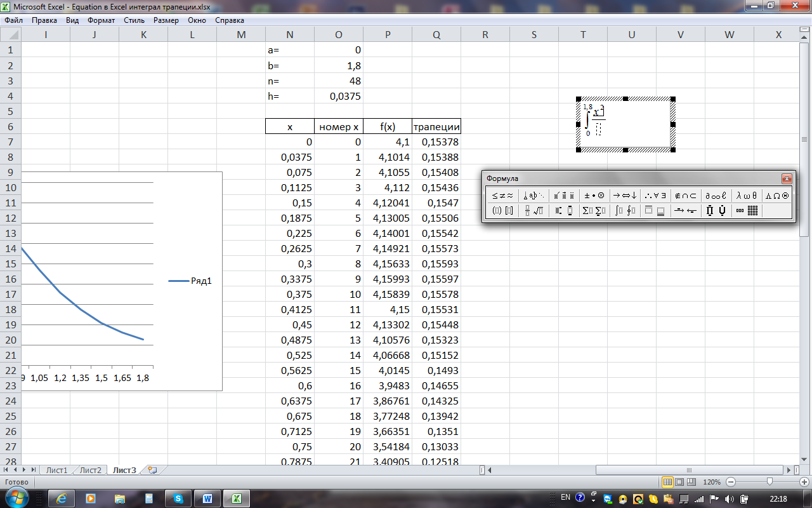Click the zoom slider handle
The width and height of the screenshot is (812, 508).
pyautogui.click(x=769, y=482)
